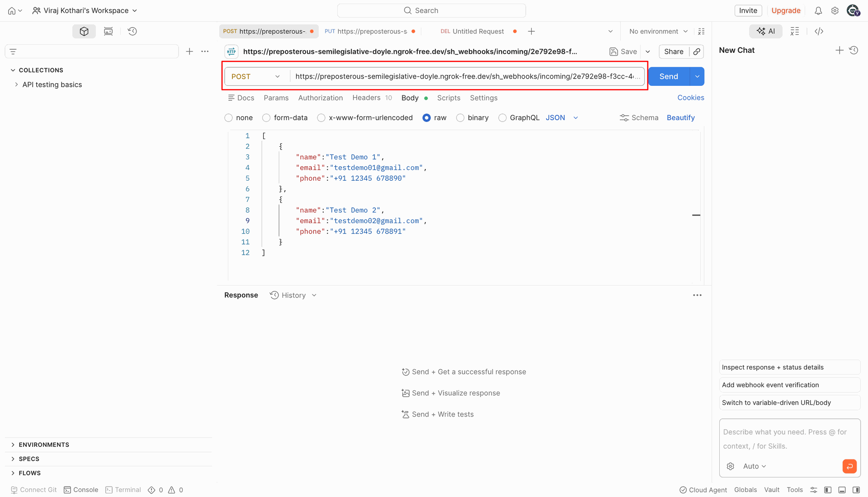
Task: Select the binary body option
Action: [x=472, y=117]
